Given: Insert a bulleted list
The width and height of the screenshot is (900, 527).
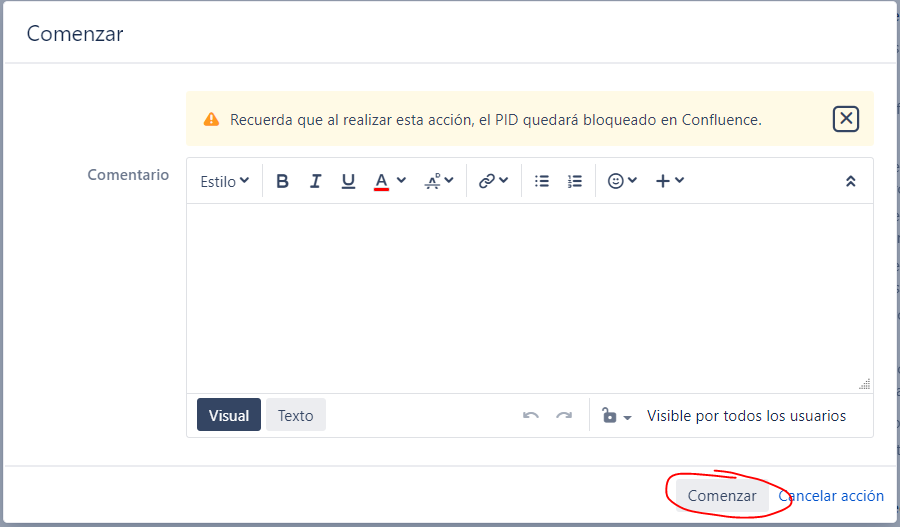Looking at the screenshot, I should 542,181.
